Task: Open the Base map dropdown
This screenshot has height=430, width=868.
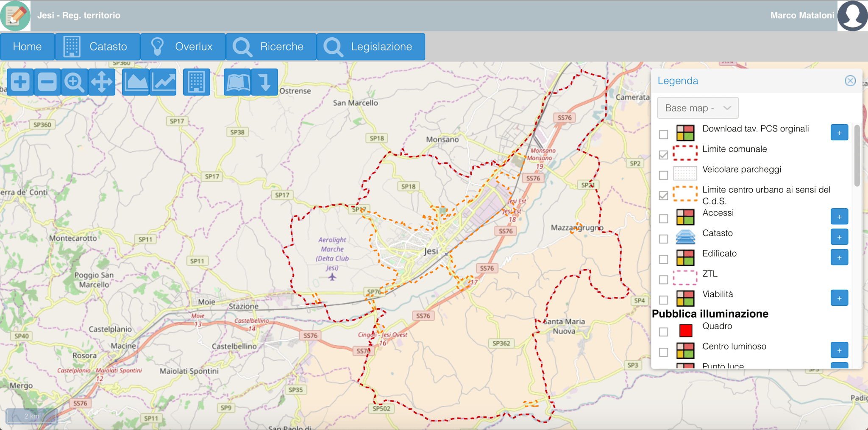Action: click(698, 108)
